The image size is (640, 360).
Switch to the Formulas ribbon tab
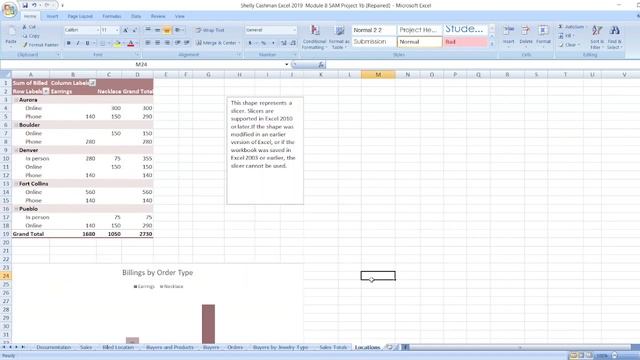click(x=111, y=16)
